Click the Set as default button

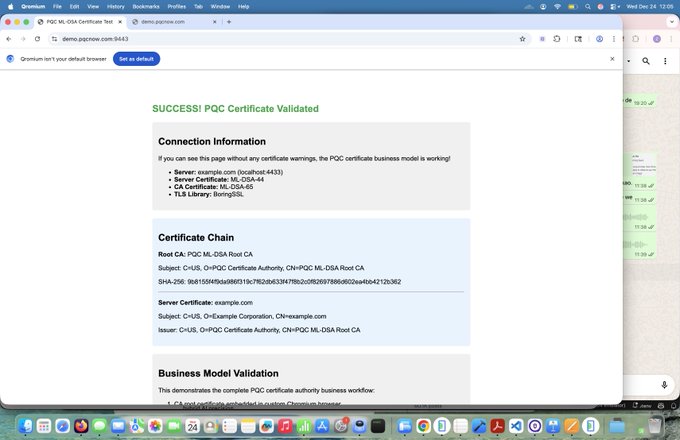coord(136,59)
